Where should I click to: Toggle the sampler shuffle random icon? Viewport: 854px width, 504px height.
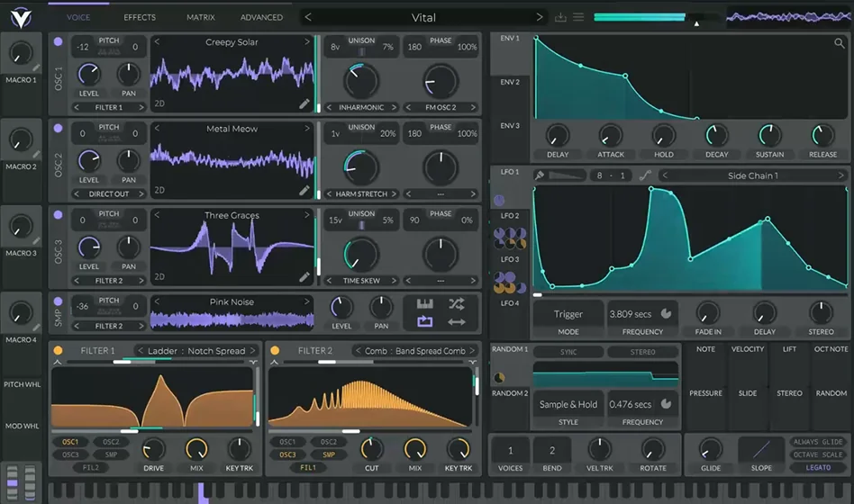(x=457, y=303)
